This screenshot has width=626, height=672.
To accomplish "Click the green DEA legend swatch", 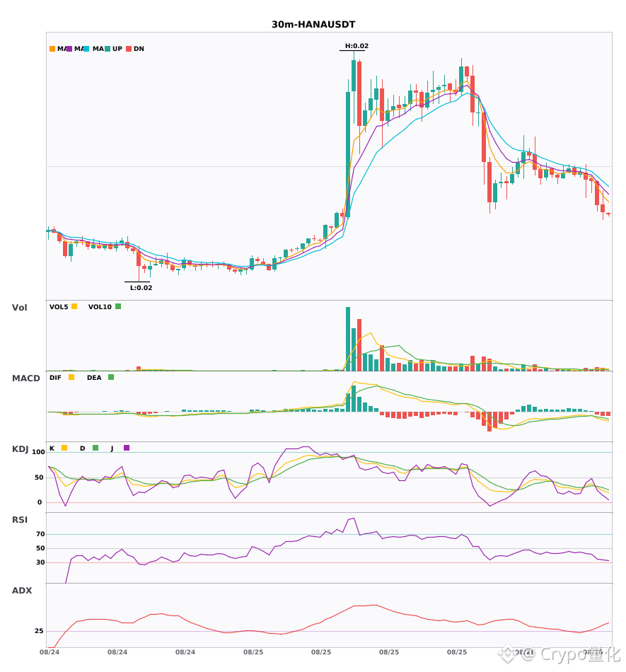I will coord(111,377).
